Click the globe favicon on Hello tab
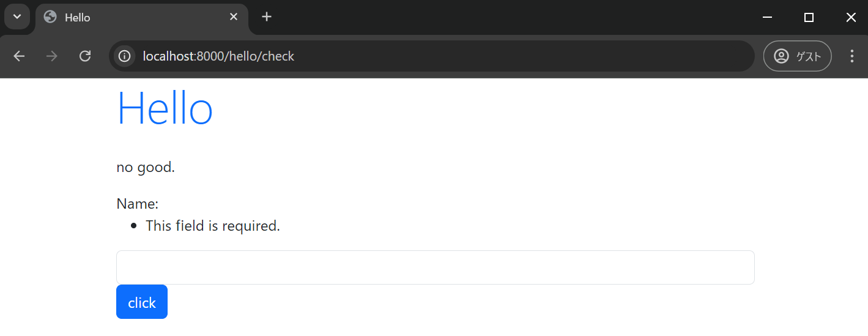Viewport: 868px width, 336px height. click(51, 17)
